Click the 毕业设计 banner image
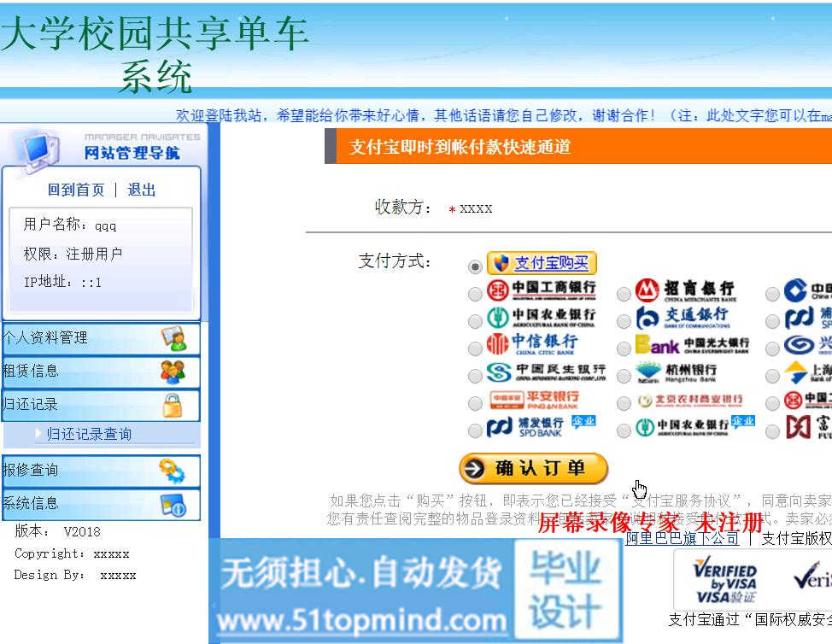 pyautogui.click(x=567, y=588)
